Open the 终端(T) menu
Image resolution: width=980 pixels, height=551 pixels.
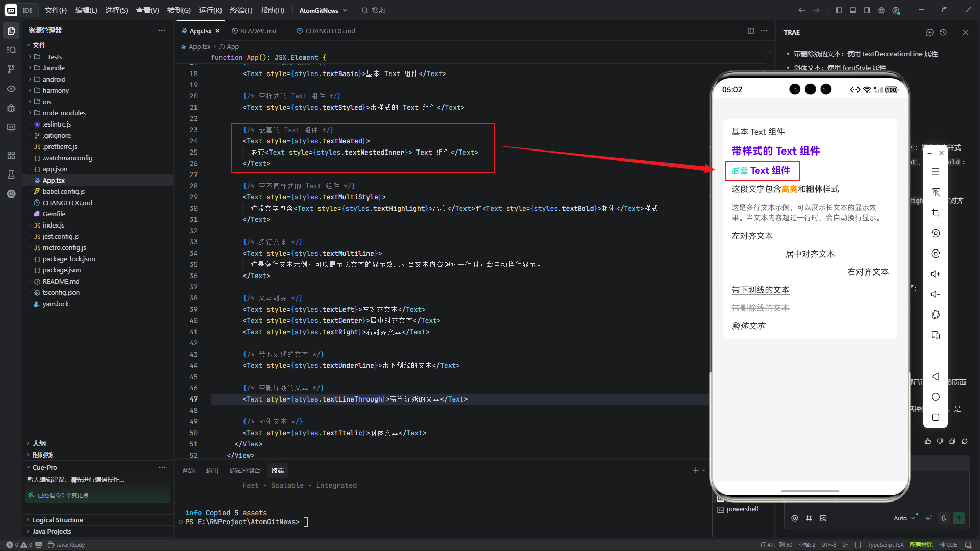241,10
